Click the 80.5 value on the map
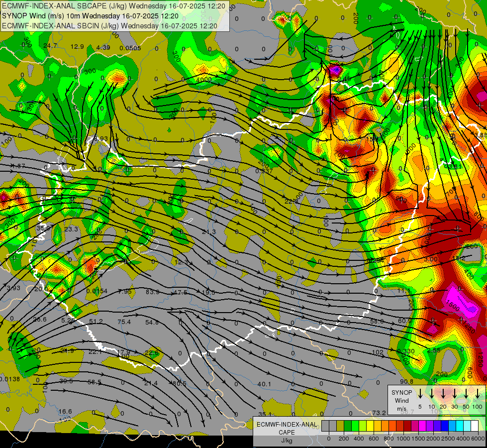Screen dimensions: 487x448 pos(179,383)
